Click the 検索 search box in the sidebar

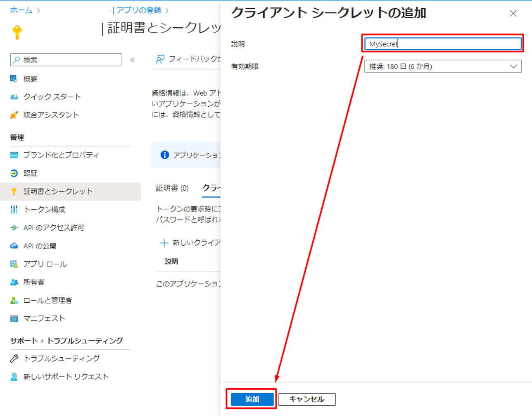66,60
